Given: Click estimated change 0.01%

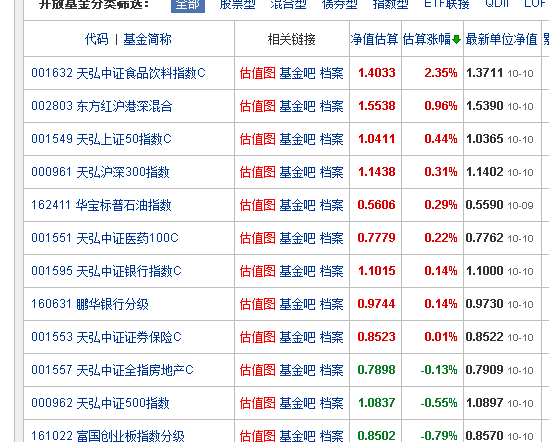Looking at the screenshot, I should coord(441,337).
